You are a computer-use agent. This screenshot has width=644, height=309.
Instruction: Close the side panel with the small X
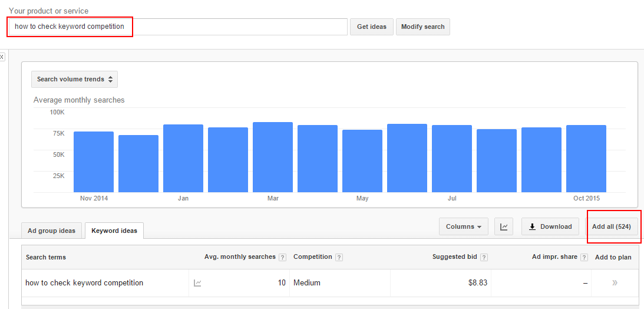(x=2, y=57)
